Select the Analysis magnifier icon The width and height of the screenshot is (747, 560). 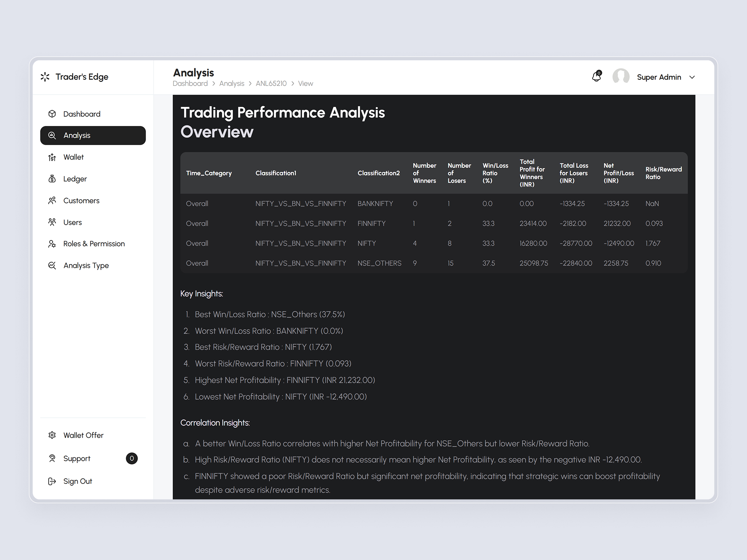(52, 135)
